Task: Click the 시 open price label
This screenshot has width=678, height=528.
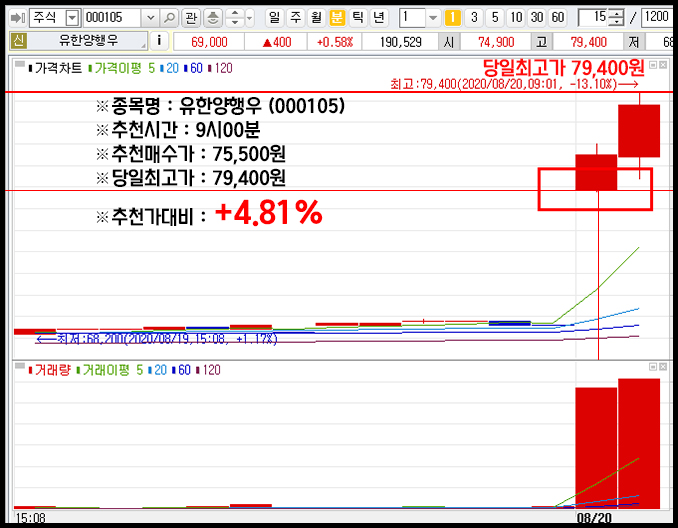Action: [x=449, y=42]
